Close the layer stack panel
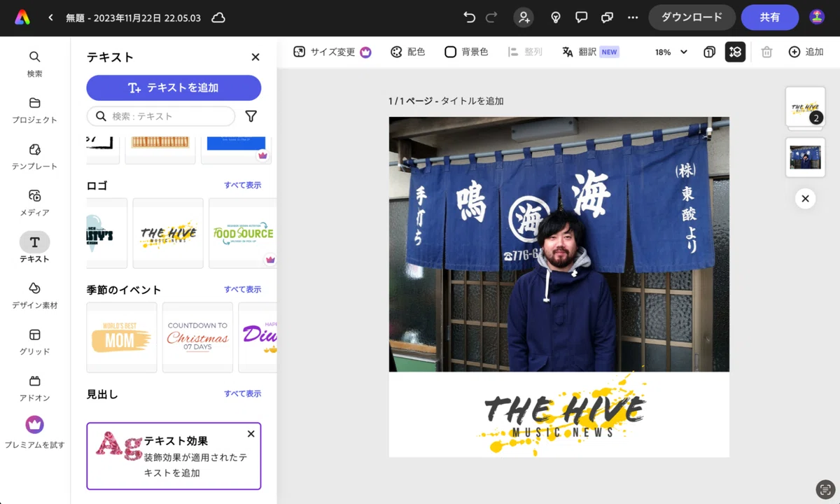Viewport: 840px width, 504px height. pos(805,199)
